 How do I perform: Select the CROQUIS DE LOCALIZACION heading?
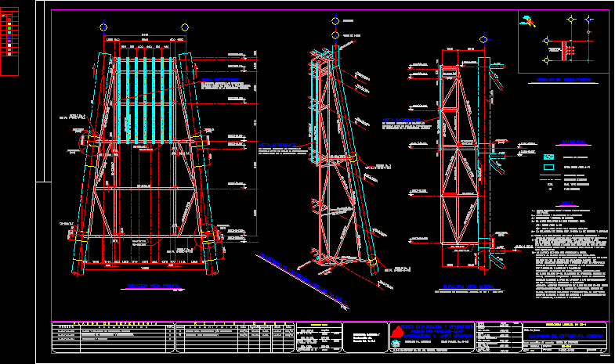563,80
